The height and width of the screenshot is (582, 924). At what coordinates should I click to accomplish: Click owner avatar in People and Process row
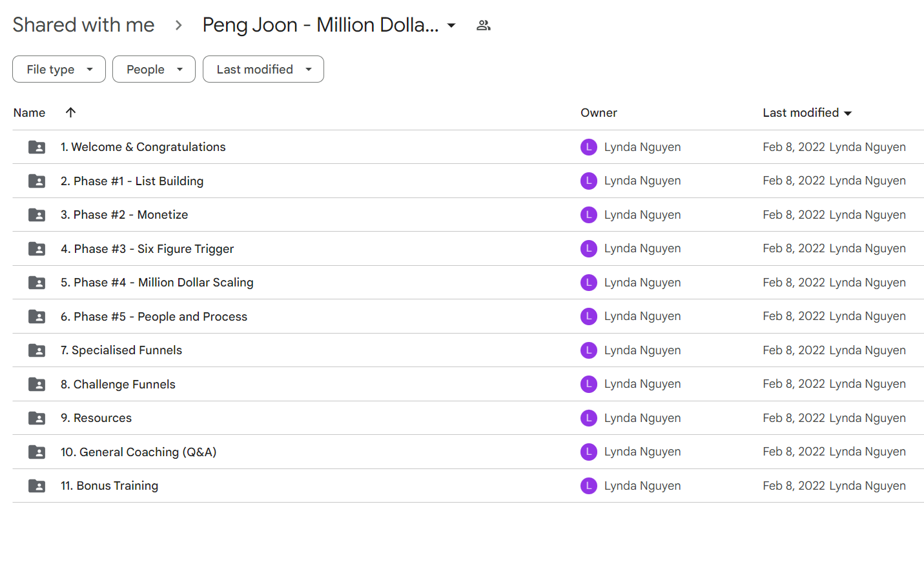(x=589, y=316)
